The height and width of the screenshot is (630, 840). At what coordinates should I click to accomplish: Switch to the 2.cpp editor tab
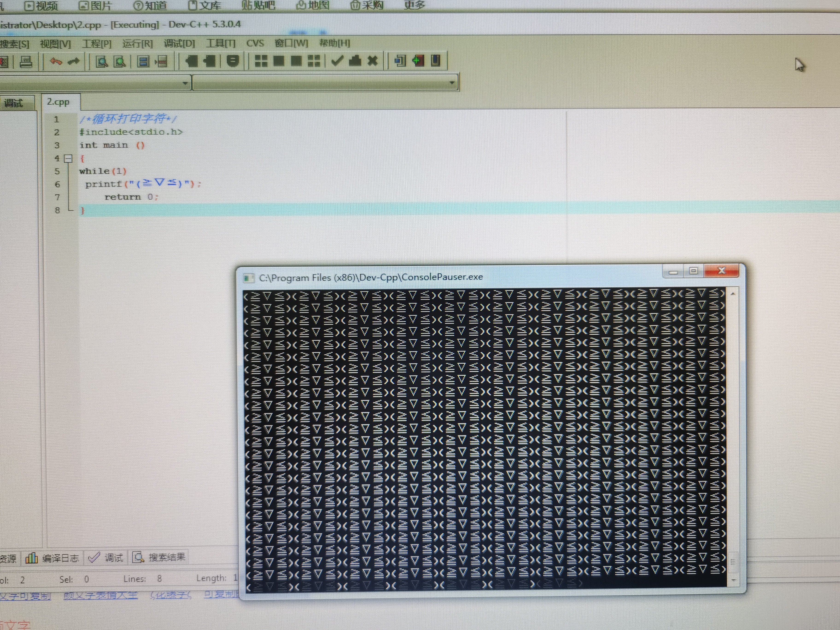(x=58, y=102)
